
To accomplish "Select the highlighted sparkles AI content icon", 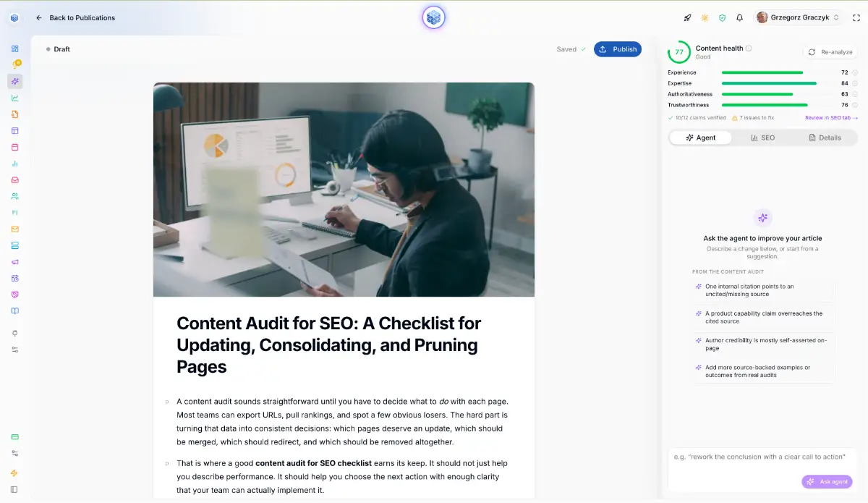I will [x=14, y=82].
